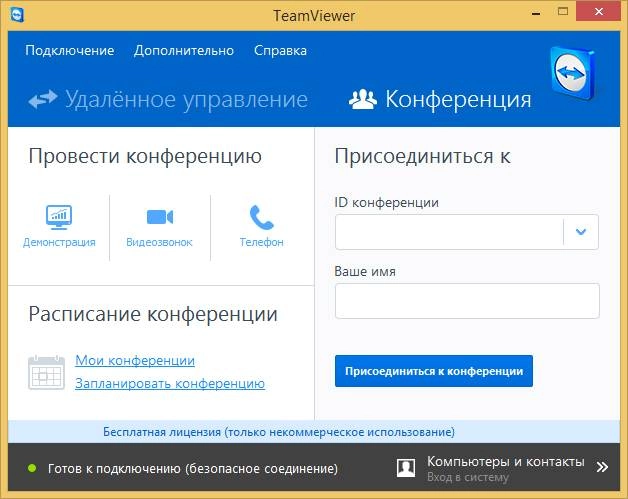
Task: Close the TeamViewer window
Action: coord(599,12)
